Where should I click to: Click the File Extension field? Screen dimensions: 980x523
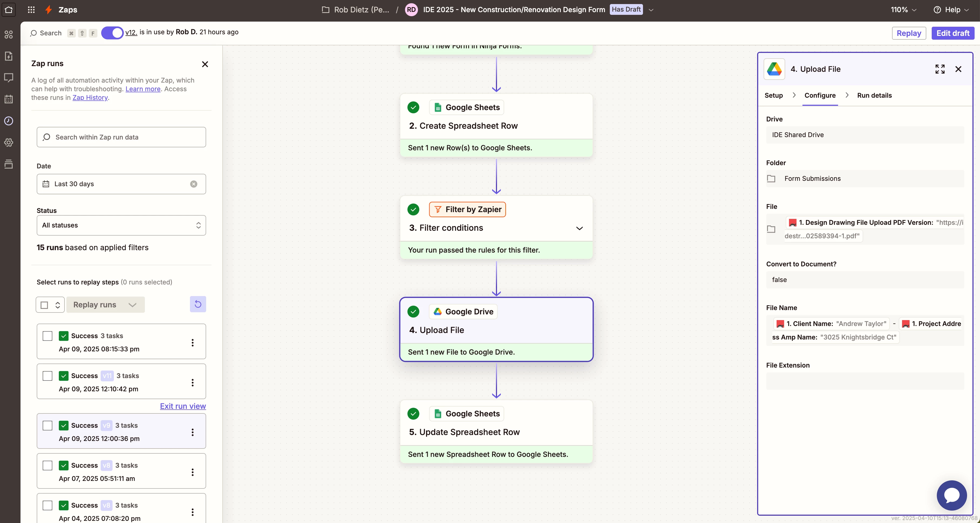tap(865, 381)
